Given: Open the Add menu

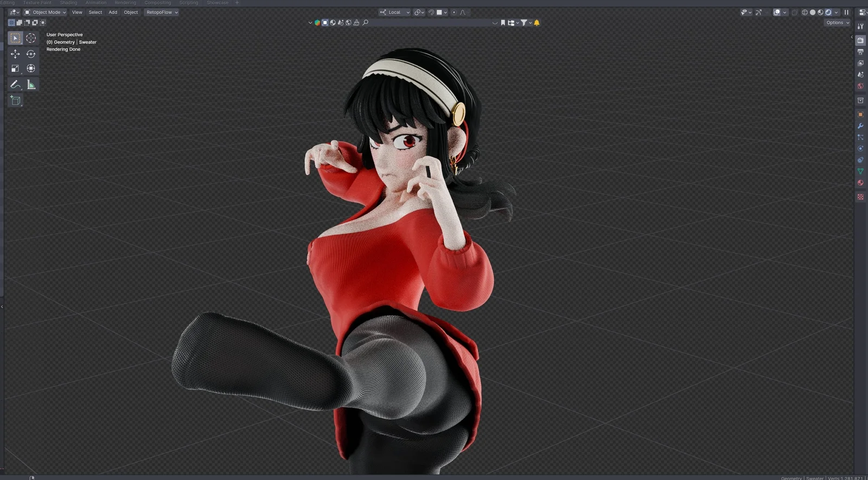Looking at the screenshot, I should [x=113, y=12].
